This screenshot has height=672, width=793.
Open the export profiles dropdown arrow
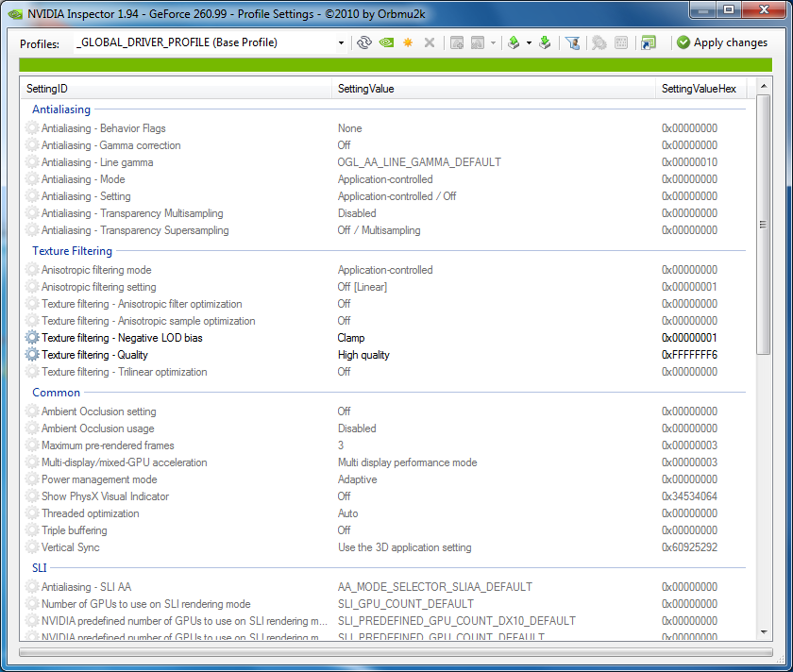(x=529, y=42)
